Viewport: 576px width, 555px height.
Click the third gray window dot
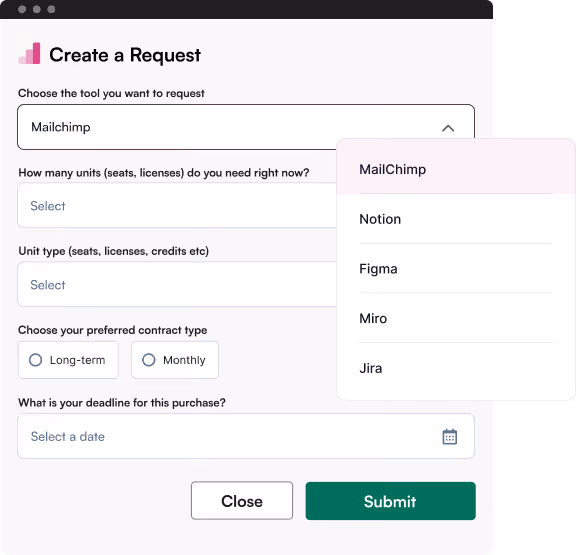click(51, 9)
